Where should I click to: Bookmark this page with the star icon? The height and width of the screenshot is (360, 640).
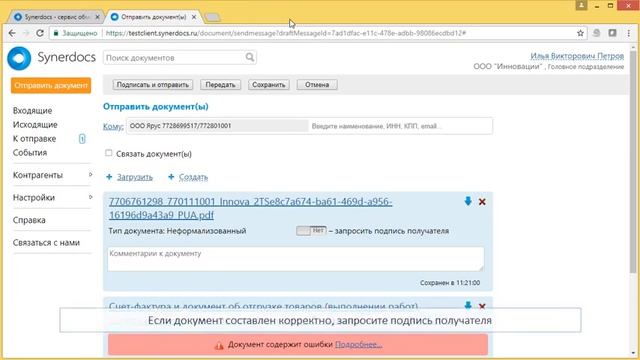pyautogui.click(x=580, y=33)
